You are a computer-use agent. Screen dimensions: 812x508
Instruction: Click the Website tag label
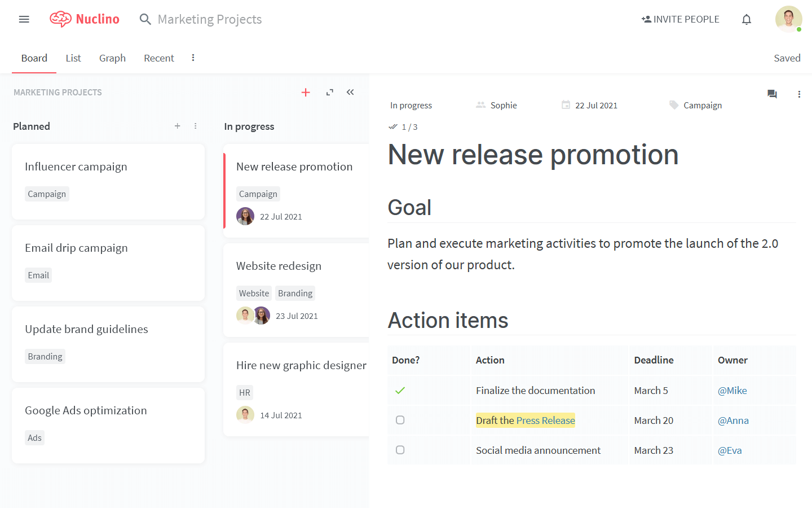coord(254,294)
